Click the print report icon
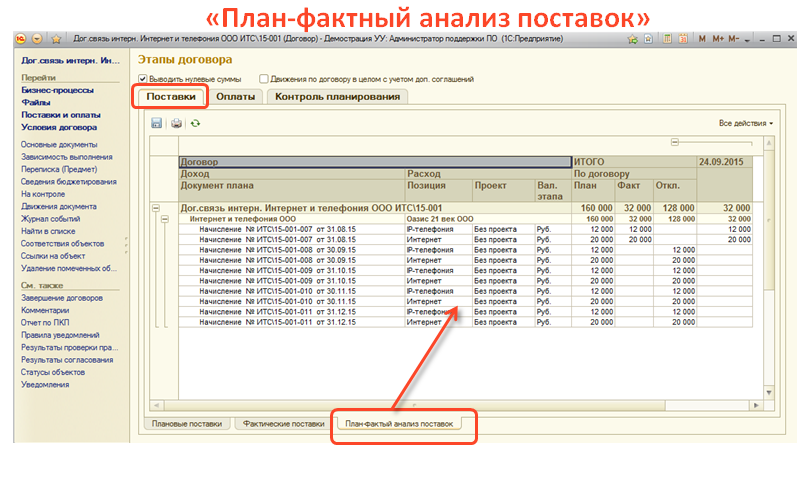Screen dimensions: 809x497 177,123
